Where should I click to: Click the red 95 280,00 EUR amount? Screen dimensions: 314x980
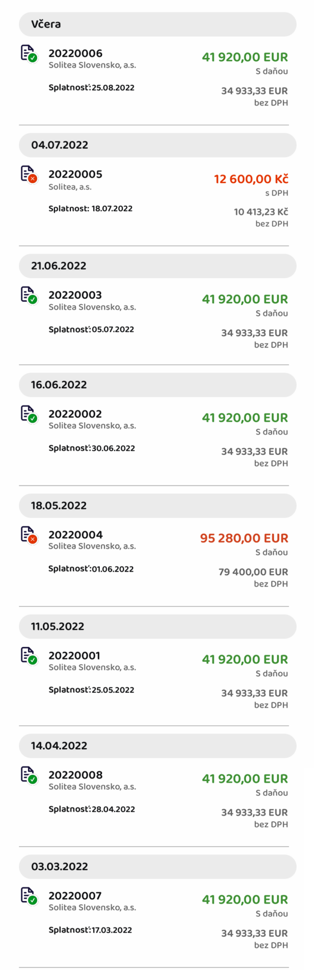point(244,538)
